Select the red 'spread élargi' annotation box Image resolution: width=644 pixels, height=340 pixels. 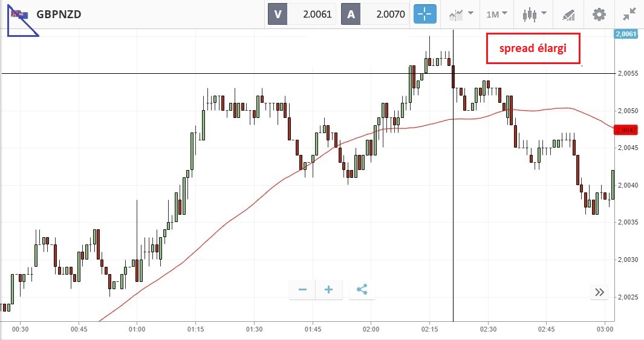coord(533,48)
